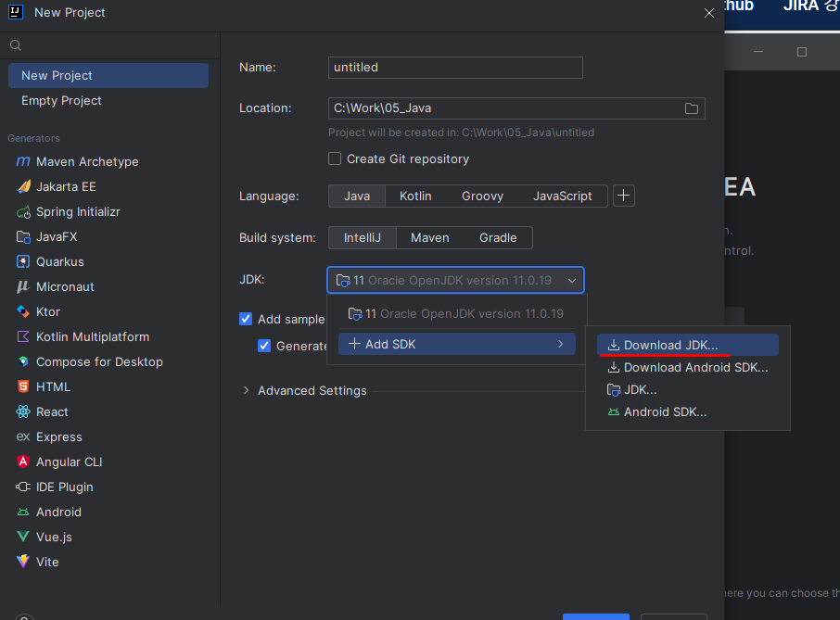
Task: Click the Micronaut mu icon
Action: 22,286
